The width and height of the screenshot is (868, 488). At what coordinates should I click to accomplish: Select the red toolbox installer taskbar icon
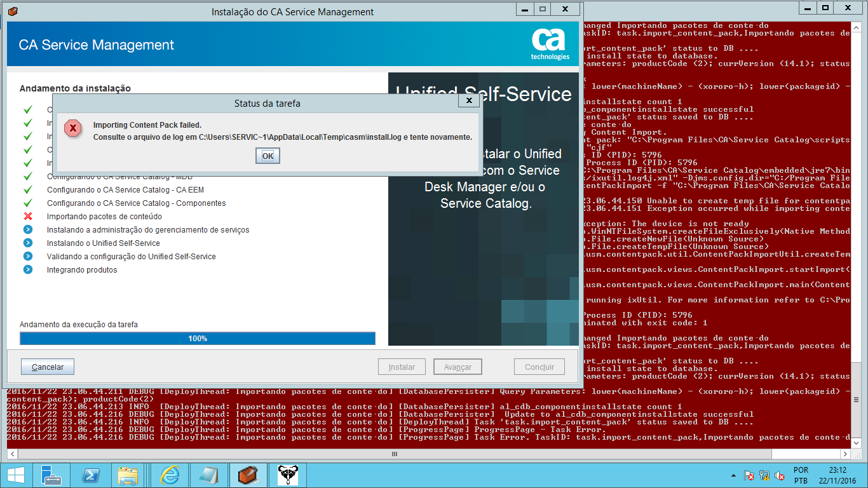click(248, 475)
